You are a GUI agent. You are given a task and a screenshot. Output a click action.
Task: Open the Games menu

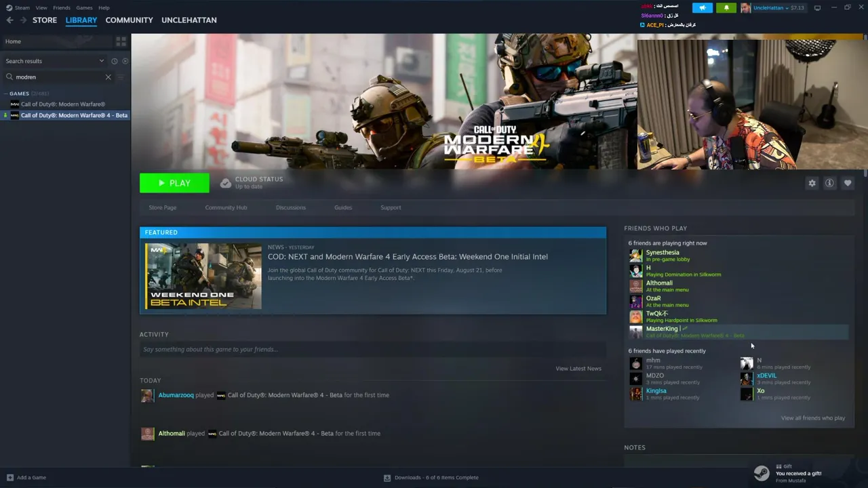tap(84, 8)
